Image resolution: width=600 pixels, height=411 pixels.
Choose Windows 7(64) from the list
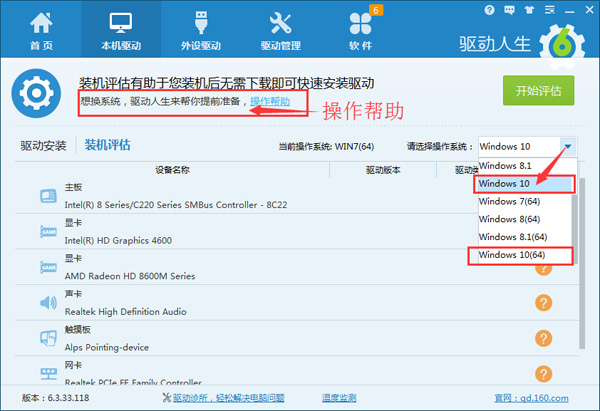(525, 201)
